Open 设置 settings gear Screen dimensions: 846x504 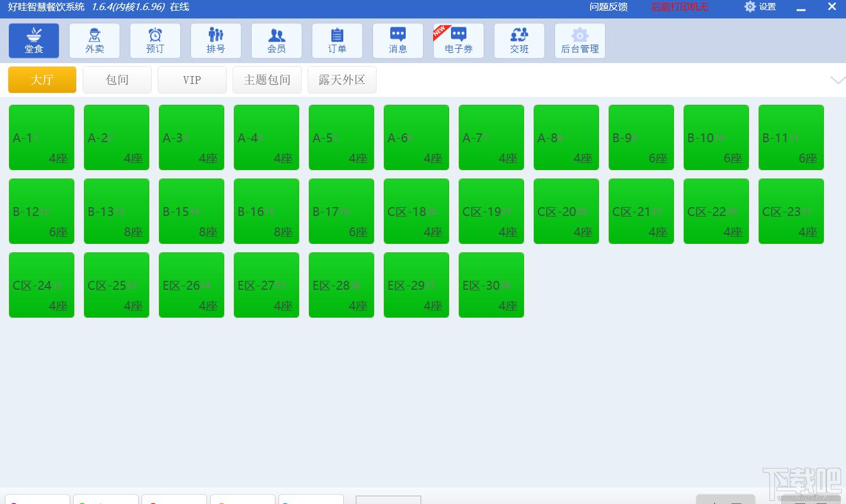click(760, 7)
